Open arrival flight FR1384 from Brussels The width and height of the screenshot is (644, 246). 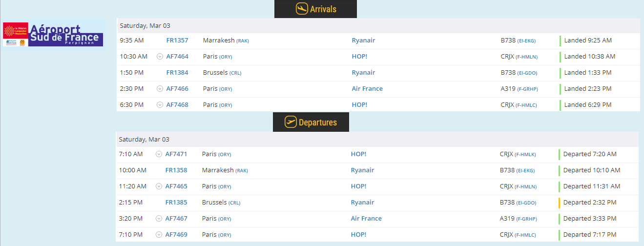point(177,73)
